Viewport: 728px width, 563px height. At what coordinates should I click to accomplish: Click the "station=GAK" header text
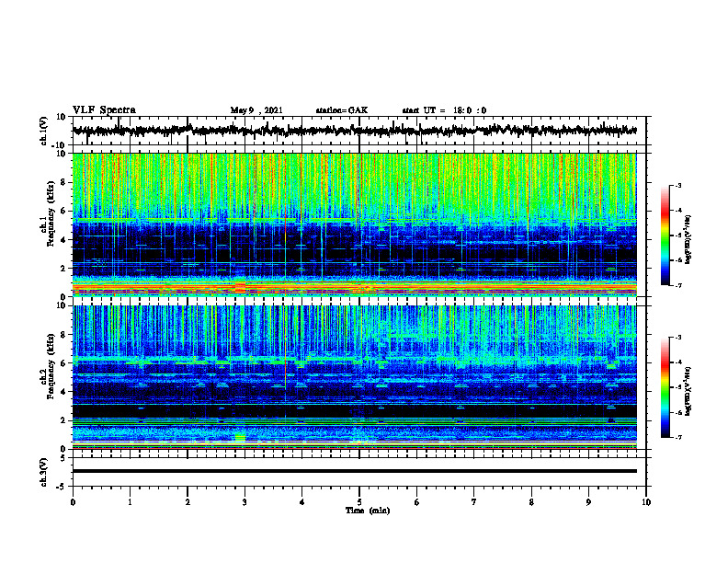coord(342,110)
